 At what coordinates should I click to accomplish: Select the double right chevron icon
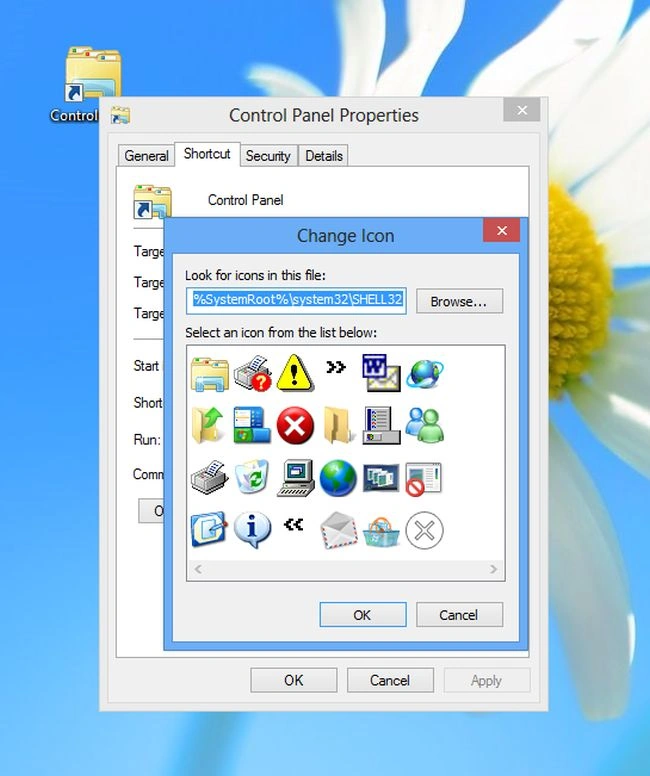(336, 367)
